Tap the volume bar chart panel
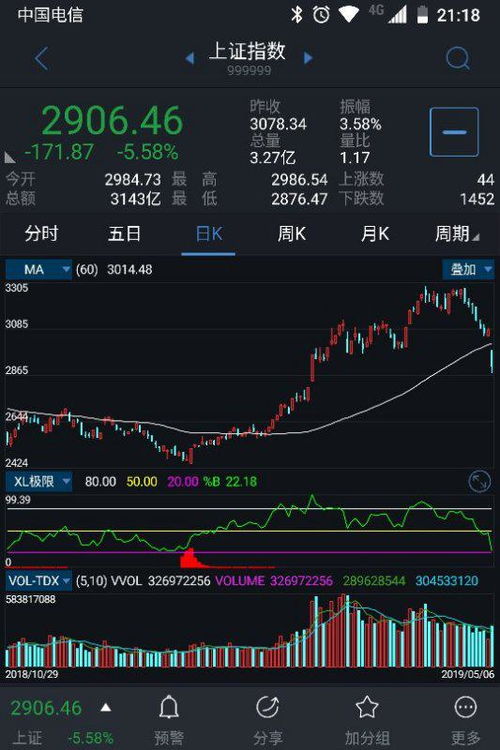This screenshot has width=500, height=750. (x=249, y=630)
